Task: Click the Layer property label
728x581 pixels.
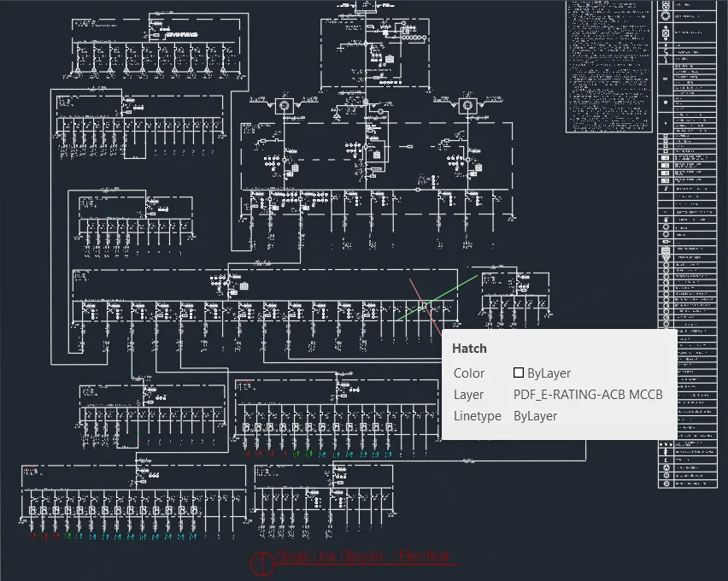Action: click(x=468, y=395)
